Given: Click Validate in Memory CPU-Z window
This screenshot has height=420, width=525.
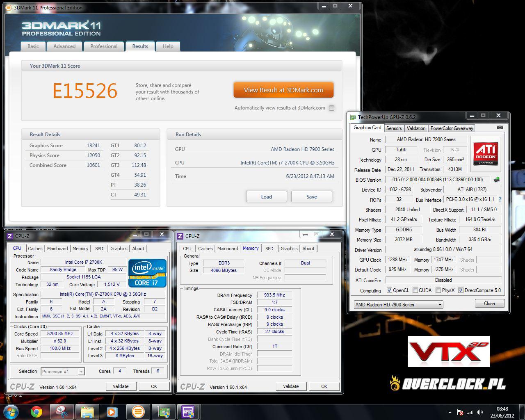Looking at the screenshot, I should 291,386.
